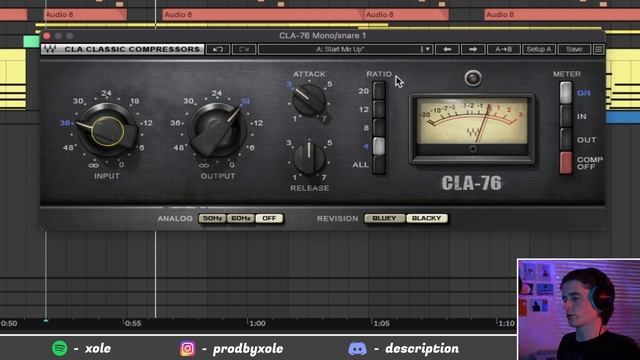Choose the BLUEY revision
The image size is (640, 360).
pyautogui.click(x=384, y=218)
